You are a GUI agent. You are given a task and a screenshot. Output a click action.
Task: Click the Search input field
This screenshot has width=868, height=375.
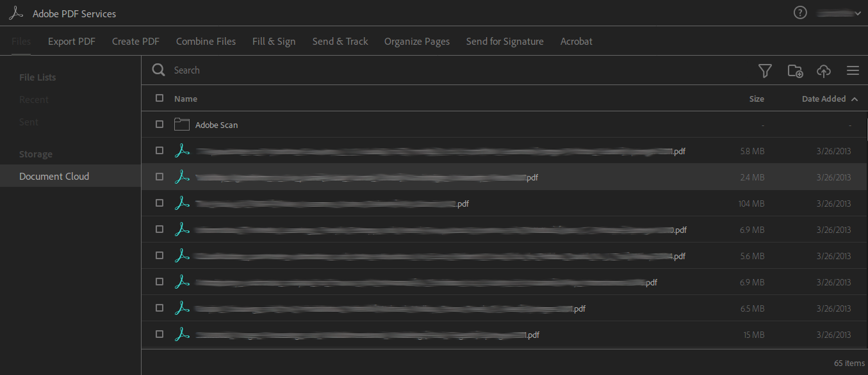point(256,70)
